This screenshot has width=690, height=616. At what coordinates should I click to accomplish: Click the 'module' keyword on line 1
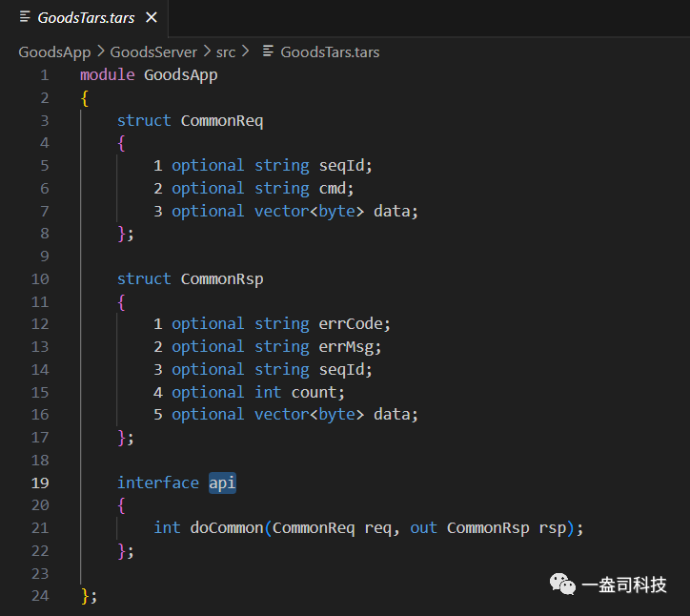[x=108, y=74]
